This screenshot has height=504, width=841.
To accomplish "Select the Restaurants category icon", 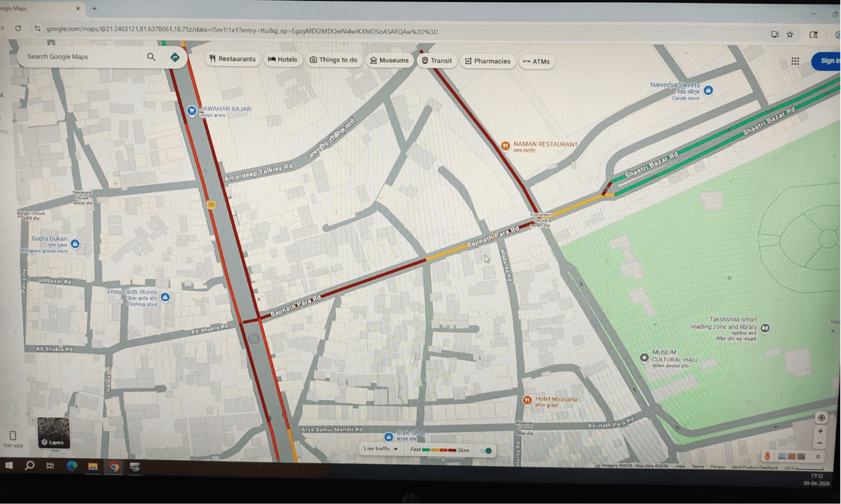I will tap(213, 59).
